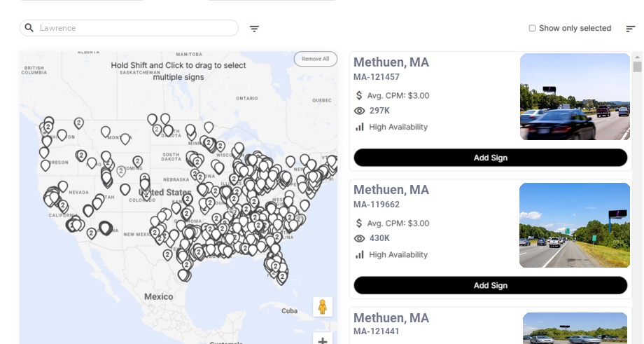Click the search magnifier icon
Screen dimensions: 644x344
(x=29, y=28)
